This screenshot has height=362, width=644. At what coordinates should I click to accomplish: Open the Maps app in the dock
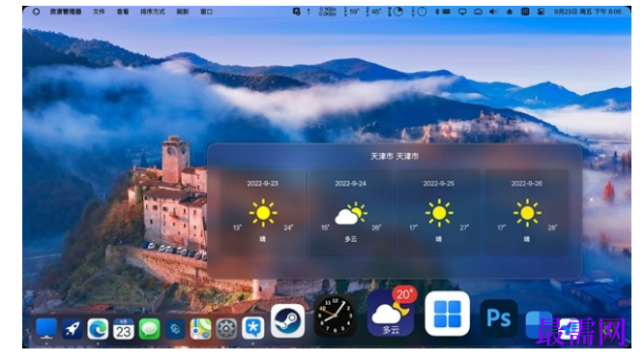tap(200, 329)
